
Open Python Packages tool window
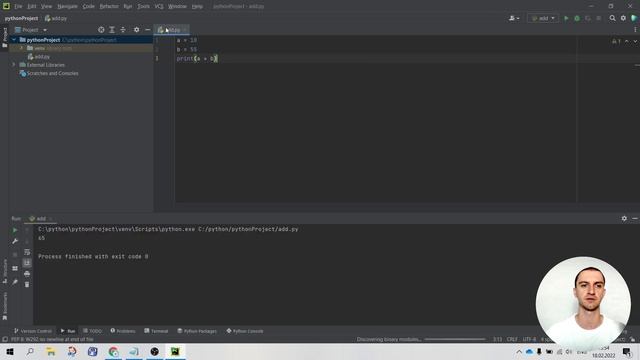pos(197,331)
